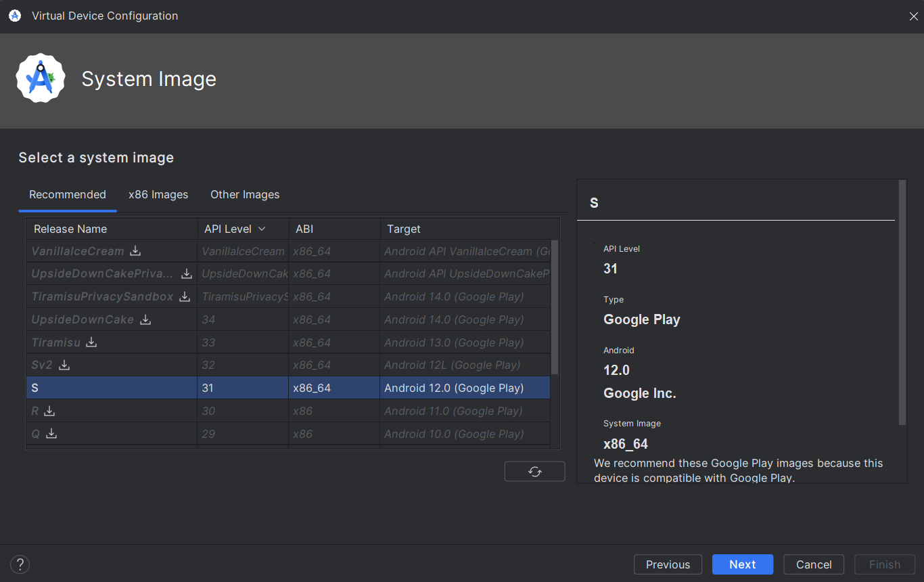
Task: Click the system image table vertical scrollbar
Action: pyautogui.click(x=555, y=307)
